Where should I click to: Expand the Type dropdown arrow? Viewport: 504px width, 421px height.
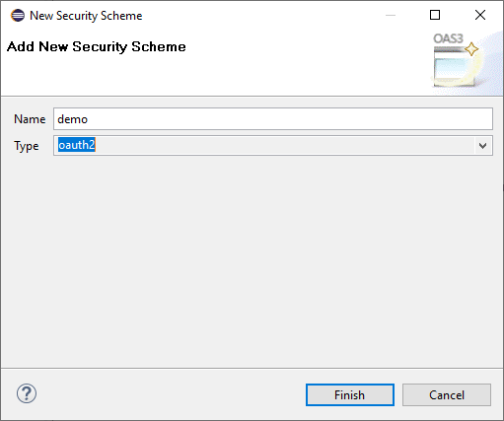pyautogui.click(x=482, y=146)
